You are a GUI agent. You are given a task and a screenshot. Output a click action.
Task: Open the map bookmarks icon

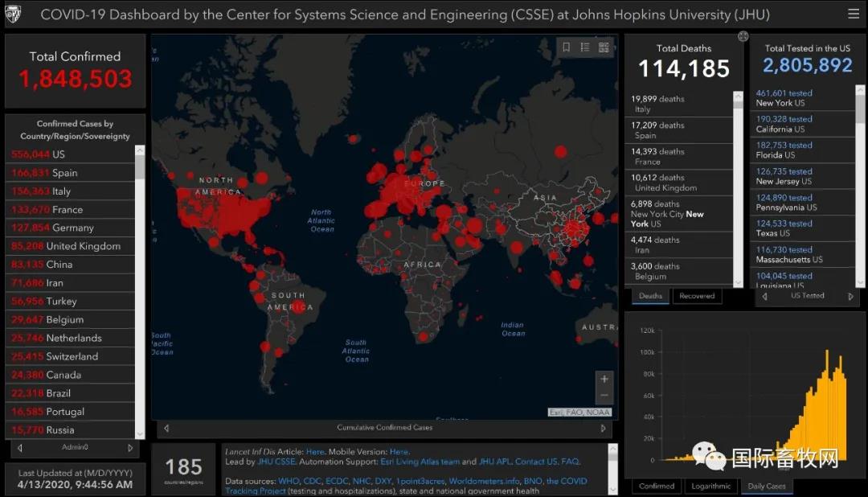click(566, 47)
